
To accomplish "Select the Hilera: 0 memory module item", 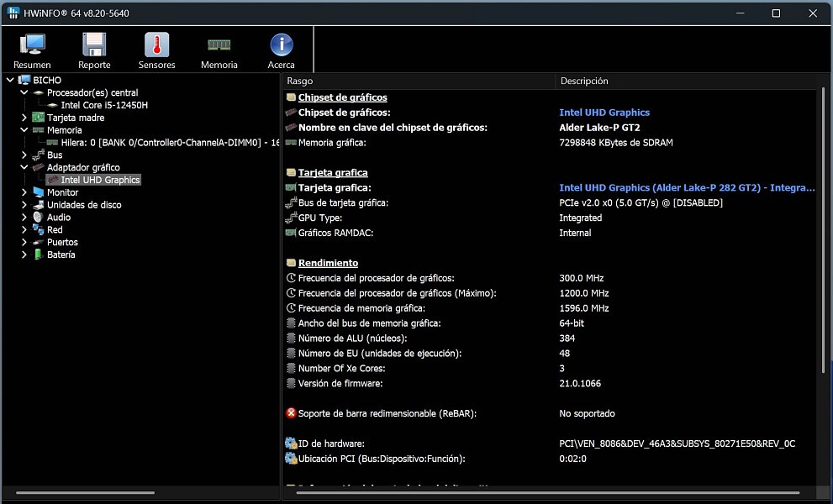I will point(170,142).
